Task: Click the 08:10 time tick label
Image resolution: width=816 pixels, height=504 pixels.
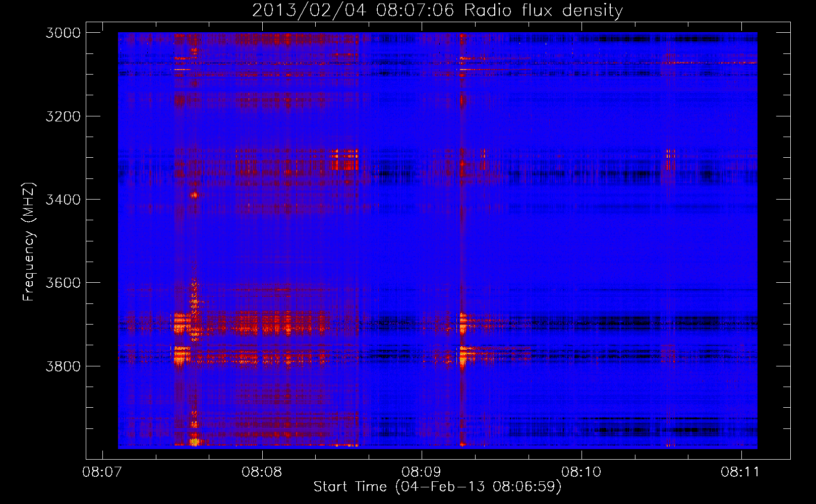Action: point(581,472)
